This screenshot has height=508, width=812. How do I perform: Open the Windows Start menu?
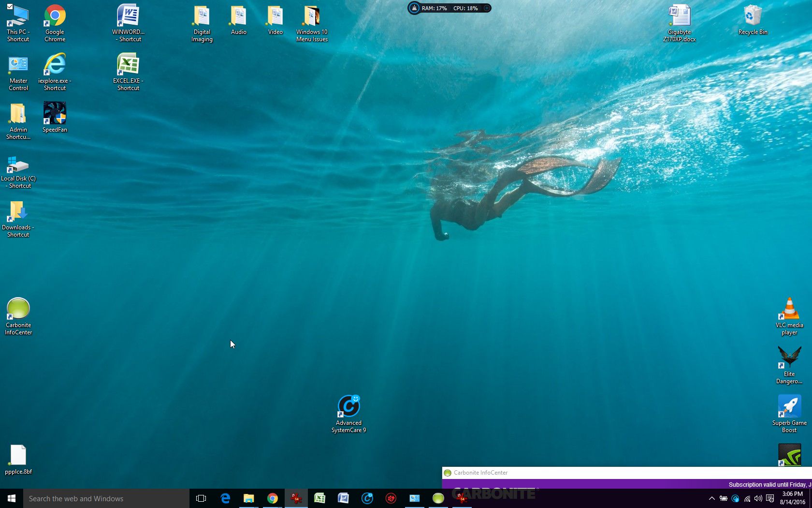(x=12, y=498)
